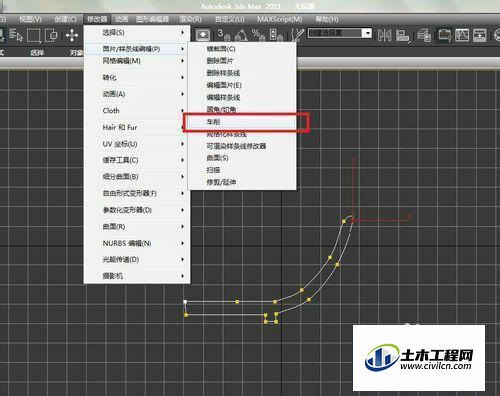Open the 帮助(H) menu
This screenshot has height=396, width=500.
point(327,19)
